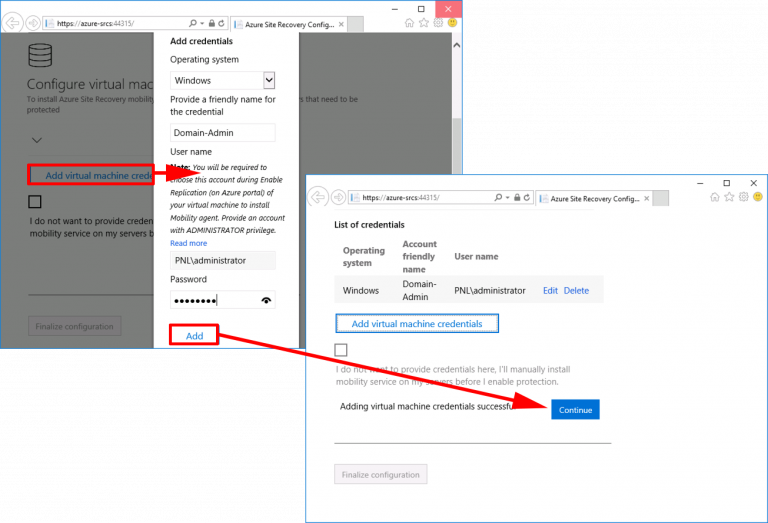Click database icon above Configure virtual machine heading
This screenshot has height=523, width=768.
click(x=40, y=55)
